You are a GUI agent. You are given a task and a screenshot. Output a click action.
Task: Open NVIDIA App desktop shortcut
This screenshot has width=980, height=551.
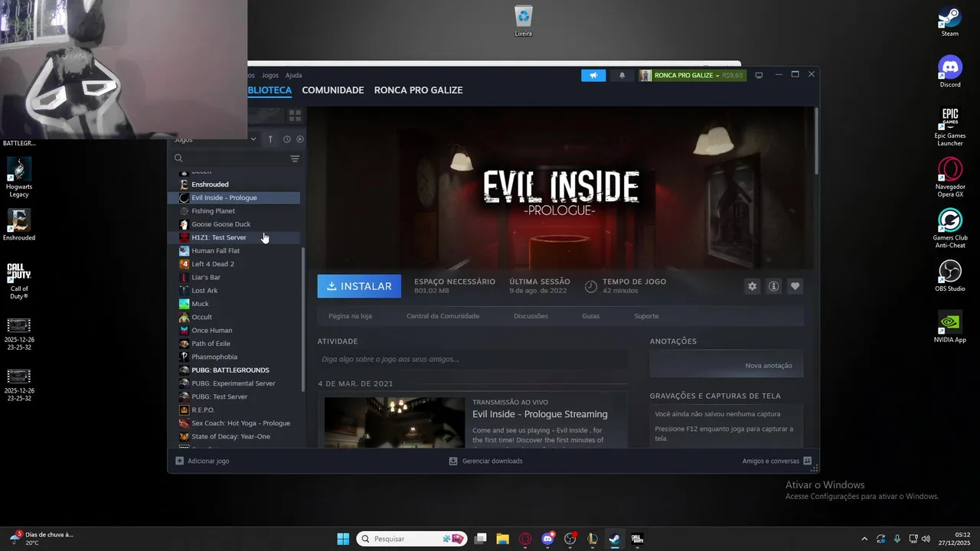[950, 328]
